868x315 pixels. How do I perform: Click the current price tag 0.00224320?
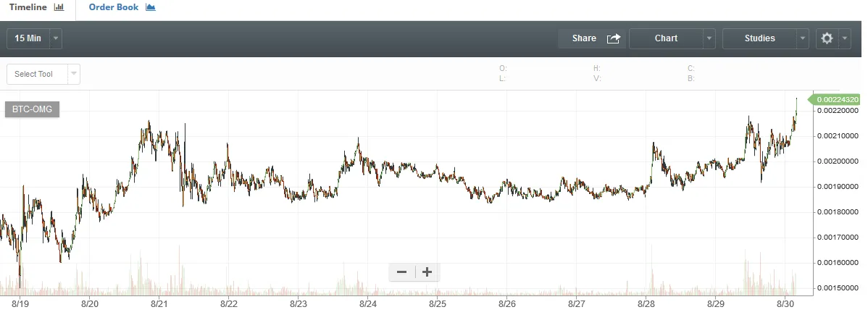click(835, 100)
